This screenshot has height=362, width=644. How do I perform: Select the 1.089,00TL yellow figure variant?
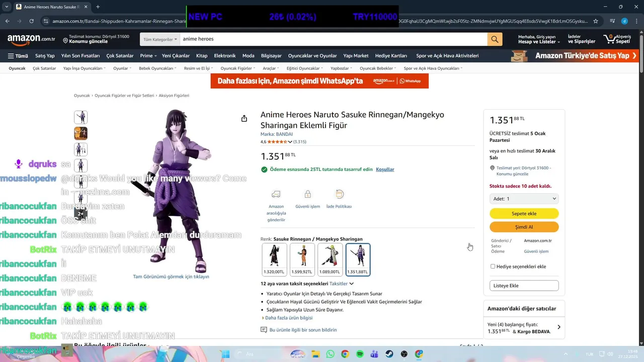(x=330, y=259)
